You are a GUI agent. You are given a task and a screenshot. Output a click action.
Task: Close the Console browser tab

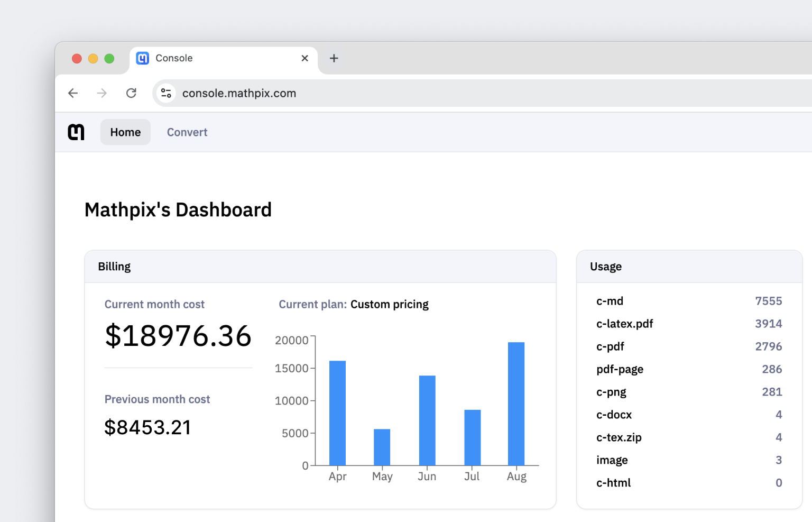pos(305,58)
